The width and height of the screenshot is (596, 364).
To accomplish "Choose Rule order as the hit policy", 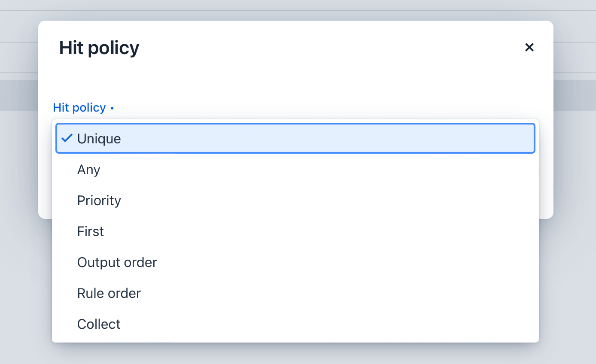I will pyautogui.click(x=109, y=293).
